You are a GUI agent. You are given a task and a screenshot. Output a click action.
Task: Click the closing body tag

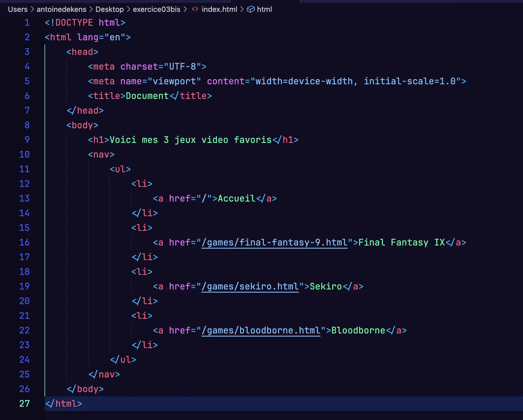pos(85,389)
